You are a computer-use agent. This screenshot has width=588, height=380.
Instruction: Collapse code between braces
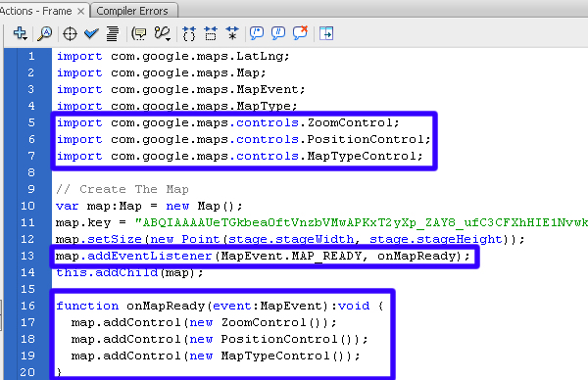coord(189,33)
